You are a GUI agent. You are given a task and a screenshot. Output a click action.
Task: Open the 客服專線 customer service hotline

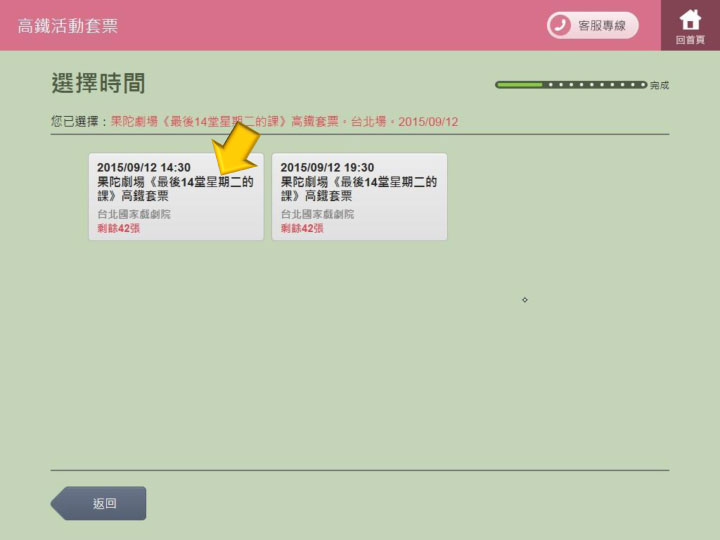click(592, 25)
